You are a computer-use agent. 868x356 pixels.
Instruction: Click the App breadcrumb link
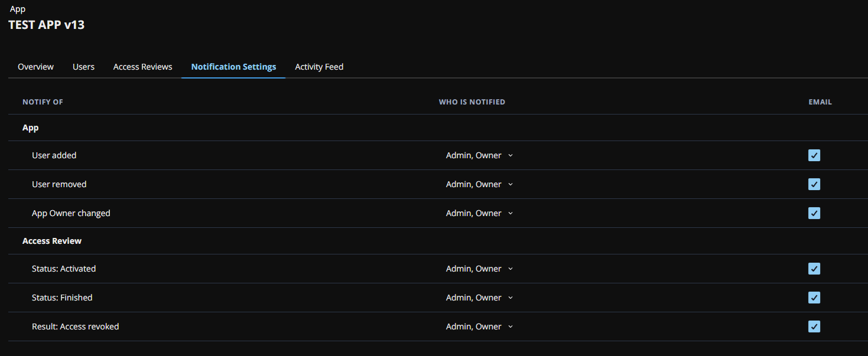click(x=17, y=8)
